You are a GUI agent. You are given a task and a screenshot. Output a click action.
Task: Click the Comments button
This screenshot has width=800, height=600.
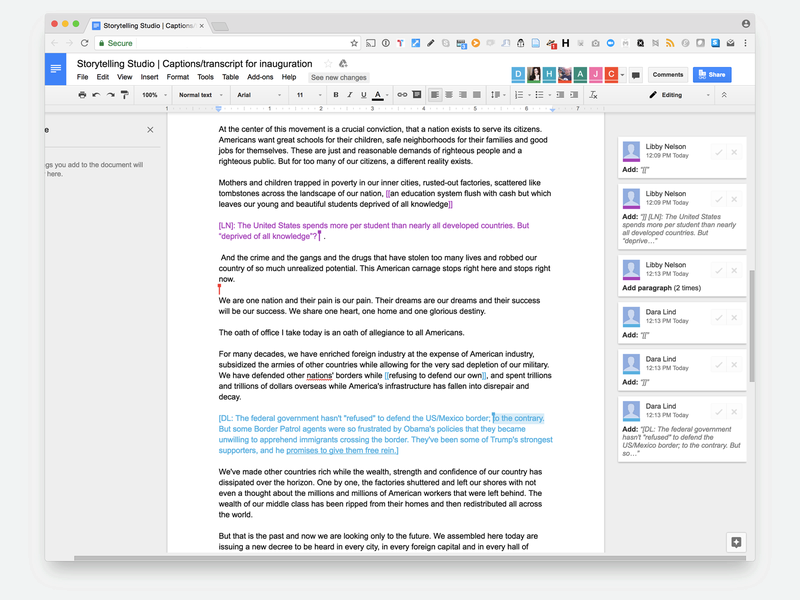(668, 74)
